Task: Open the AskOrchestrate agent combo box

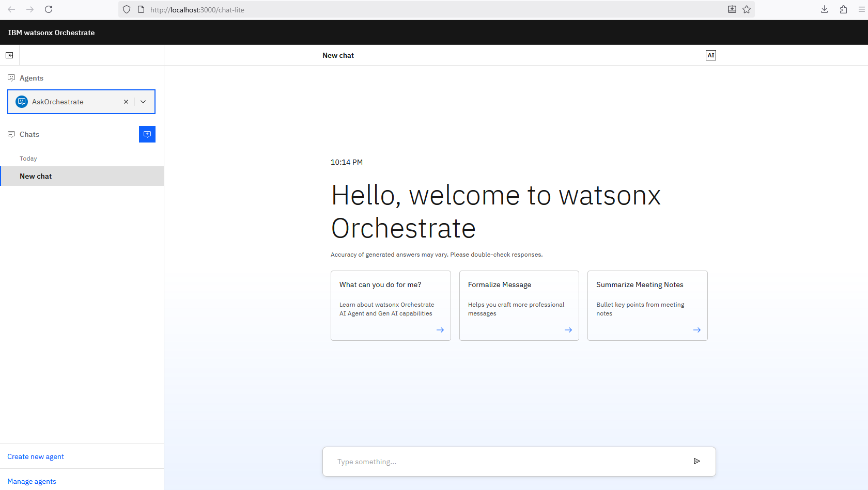Action: 72,102
